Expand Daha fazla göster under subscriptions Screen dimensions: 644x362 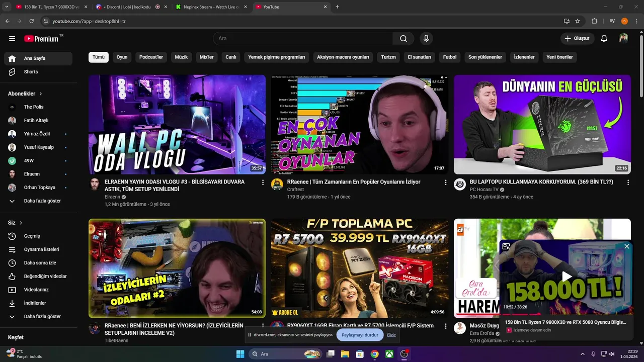(x=38, y=201)
